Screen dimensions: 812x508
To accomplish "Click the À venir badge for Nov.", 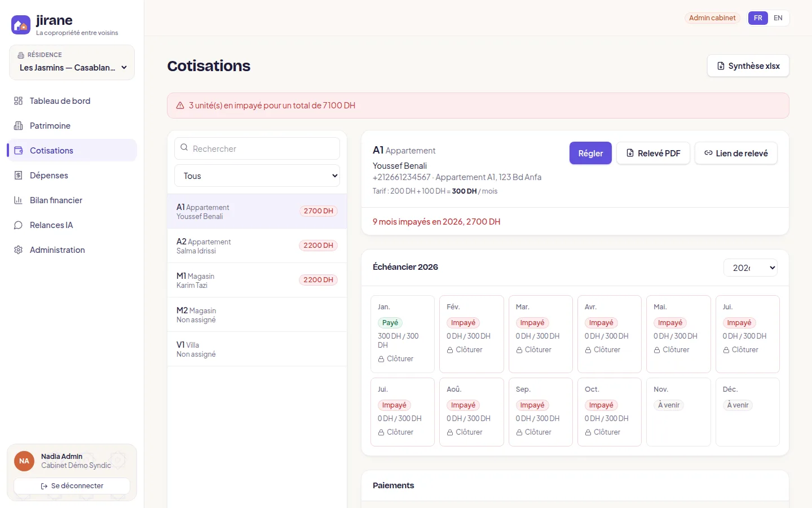I will 669,405.
